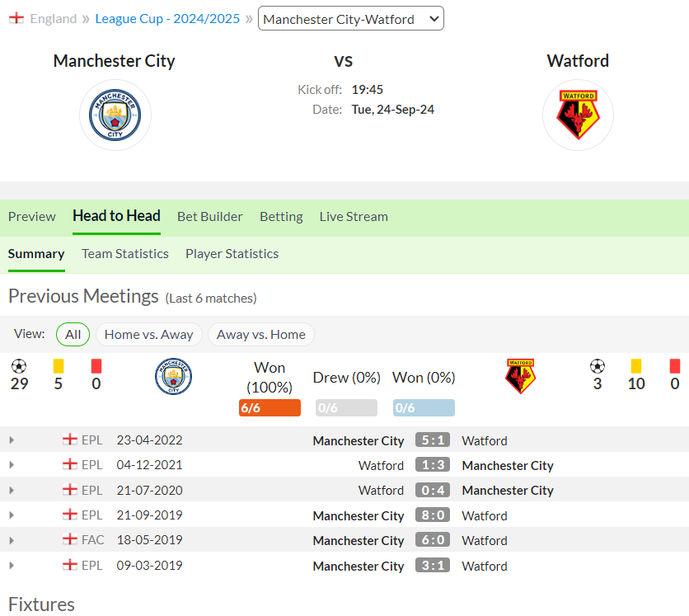The height and width of the screenshot is (616, 689).
Task: Click the 8:0 score button
Action: tap(433, 515)
